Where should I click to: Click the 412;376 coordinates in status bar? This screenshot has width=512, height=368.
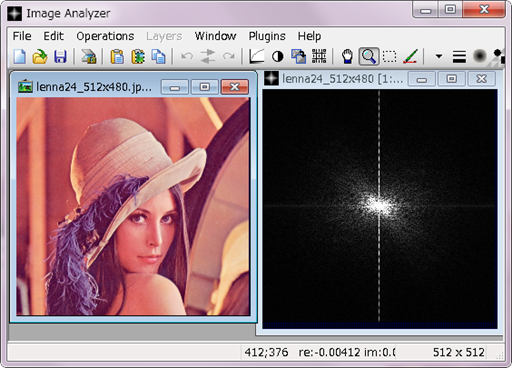click(266, 352)
